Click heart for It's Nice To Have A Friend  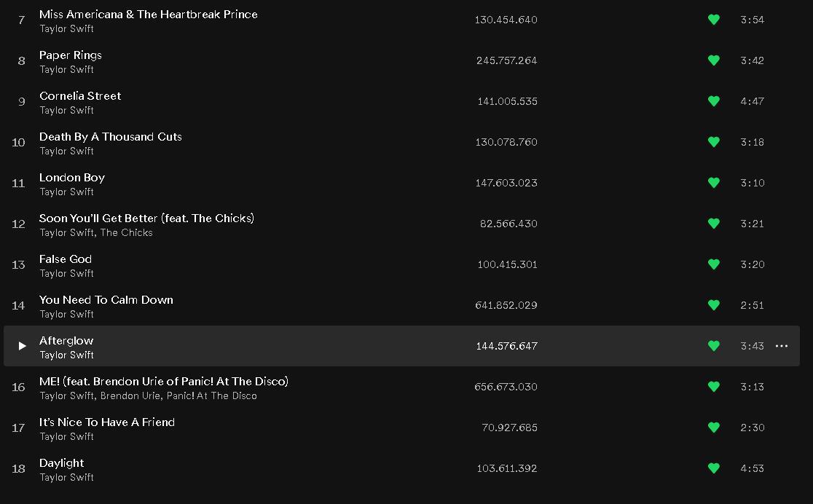pos(714,428)
